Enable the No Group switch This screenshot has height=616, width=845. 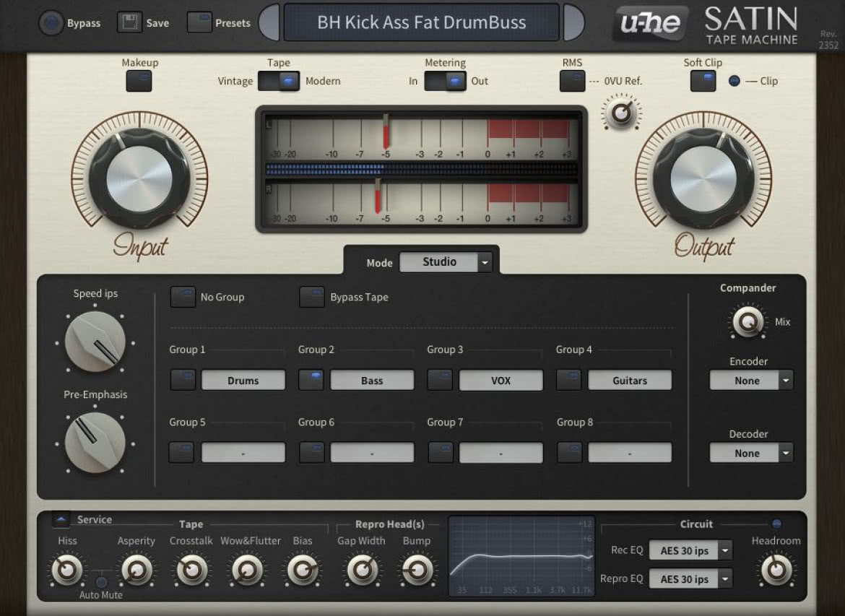[183, 297]
